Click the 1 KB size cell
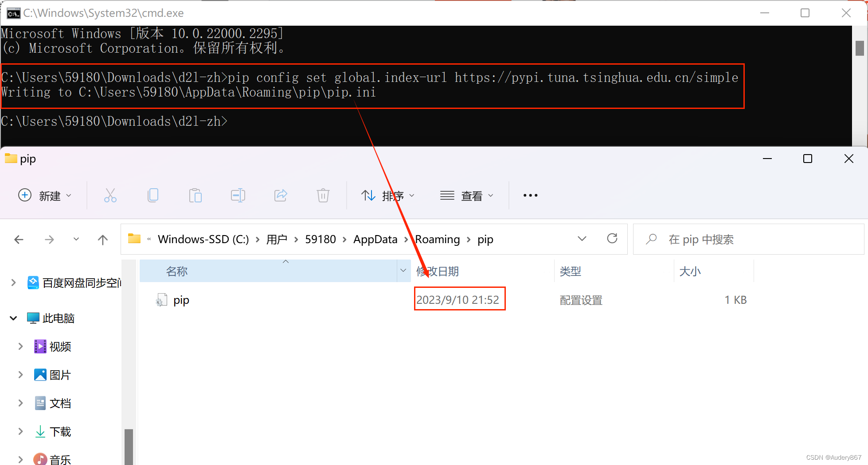This screenshot has height=465, width=868. point(735,300)
